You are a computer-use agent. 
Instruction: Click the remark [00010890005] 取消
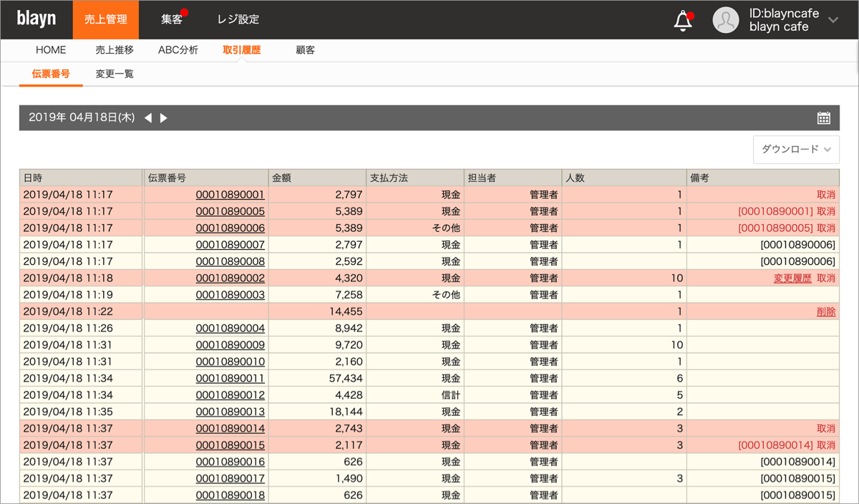click(x=787, y=228)
